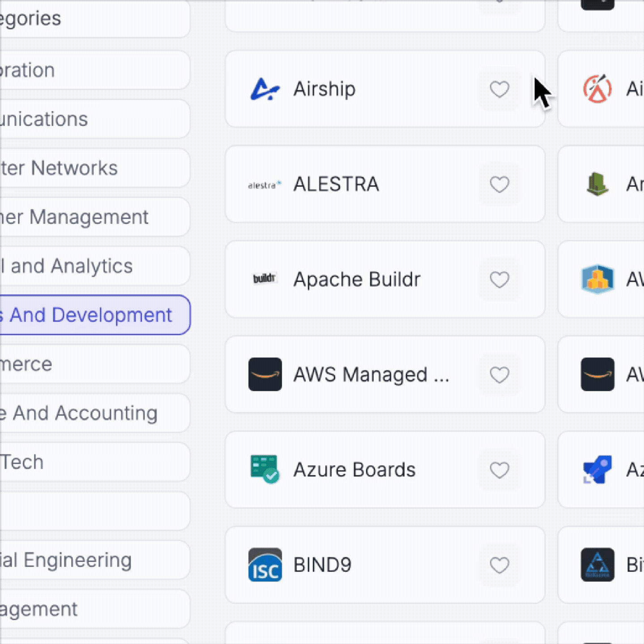
Task: Toggle the heart on Apache Buildr
Action: tap(499, 280)
